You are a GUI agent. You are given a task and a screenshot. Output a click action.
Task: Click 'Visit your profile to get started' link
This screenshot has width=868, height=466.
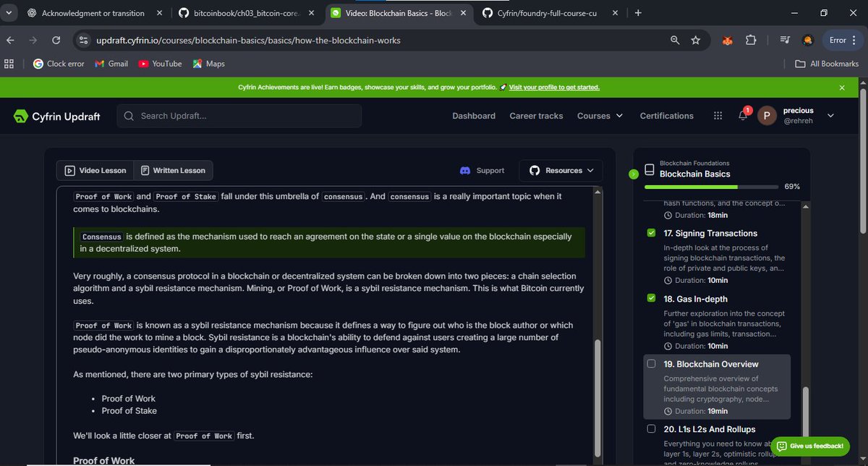[x=554, y=88]
